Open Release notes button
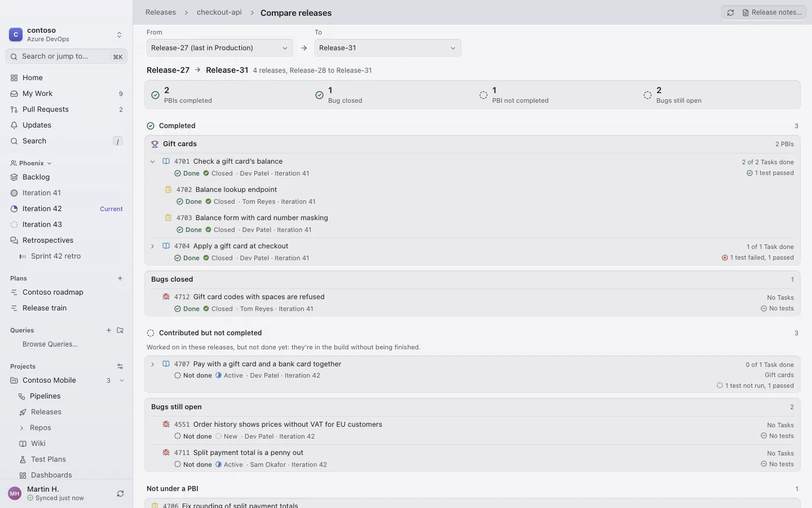The width and height of the screenshot is (812, 508). 772,12
